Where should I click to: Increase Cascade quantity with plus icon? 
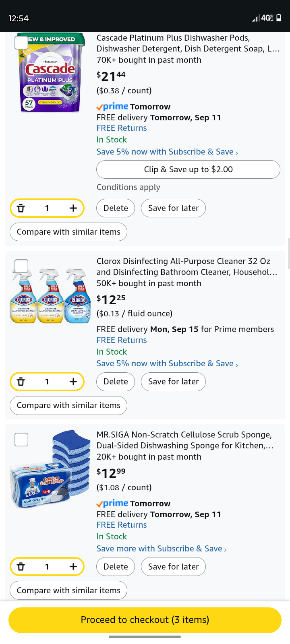pos(73,208)
